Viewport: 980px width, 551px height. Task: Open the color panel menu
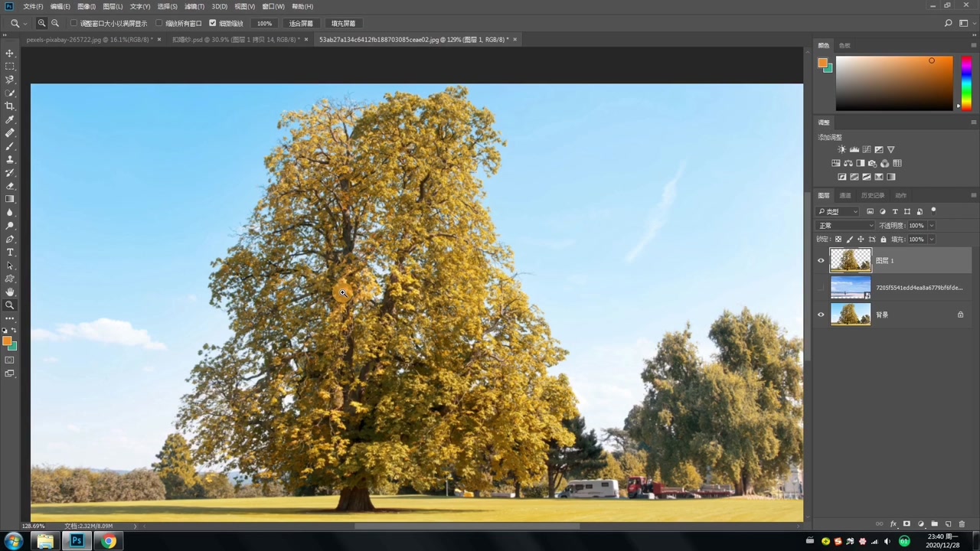pyautogui.click(x=973, y=45)
